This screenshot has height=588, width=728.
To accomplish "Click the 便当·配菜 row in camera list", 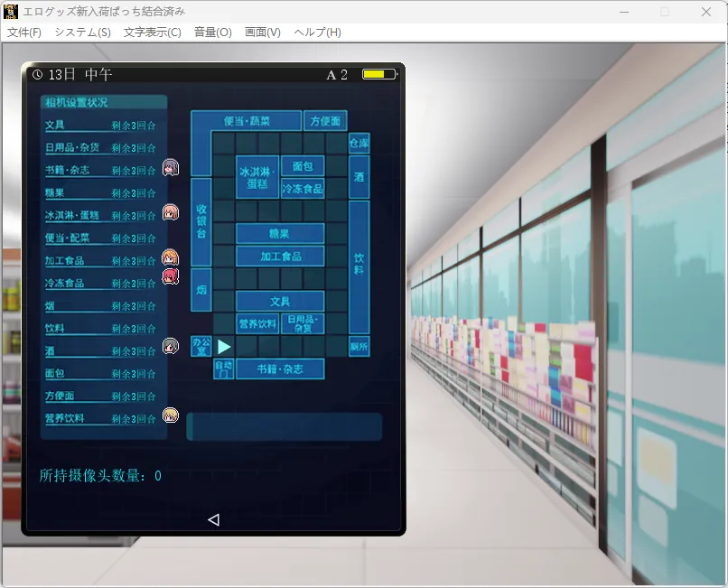I will (100, 238).
